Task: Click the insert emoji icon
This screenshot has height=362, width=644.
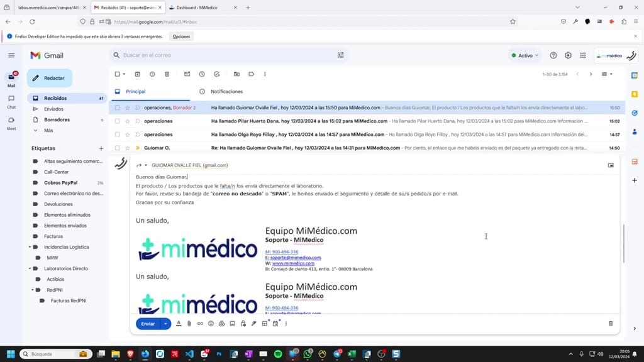Action: pyautogui.click(x=211, y=324)
